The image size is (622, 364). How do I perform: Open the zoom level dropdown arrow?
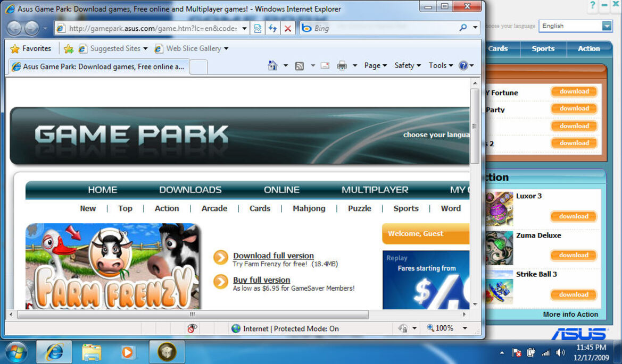point(465,328)
